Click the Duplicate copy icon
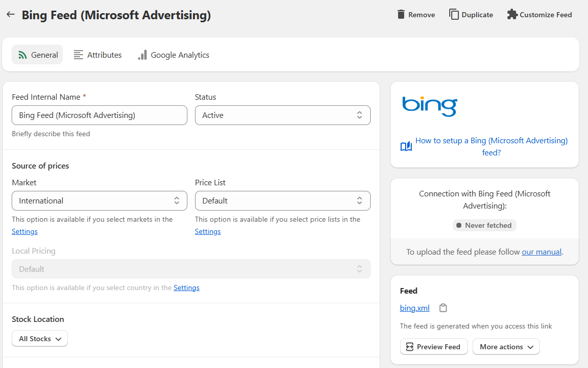This screenshot has height=368, width=588. [x=454, y=14]
